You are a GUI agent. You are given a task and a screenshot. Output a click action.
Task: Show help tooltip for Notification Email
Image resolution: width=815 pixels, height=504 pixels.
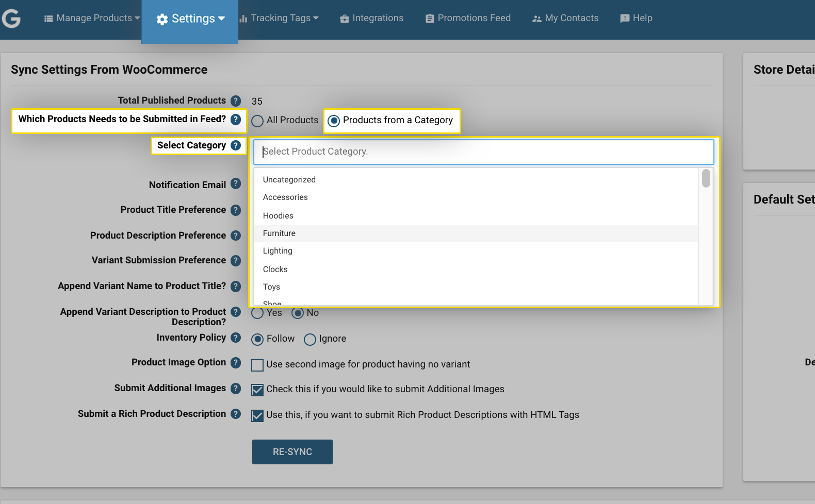click(x=236, y=183)
